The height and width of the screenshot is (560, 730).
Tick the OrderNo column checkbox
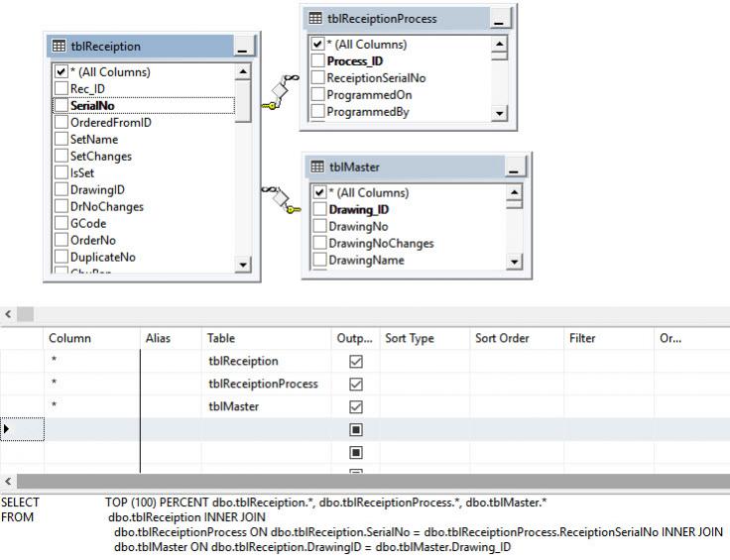(61, 240)
